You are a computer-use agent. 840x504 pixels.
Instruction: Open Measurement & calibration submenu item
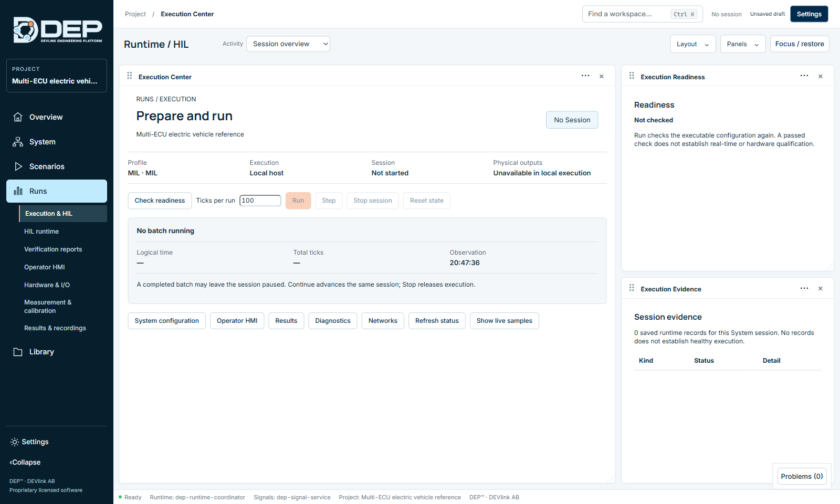coord(63,307)
